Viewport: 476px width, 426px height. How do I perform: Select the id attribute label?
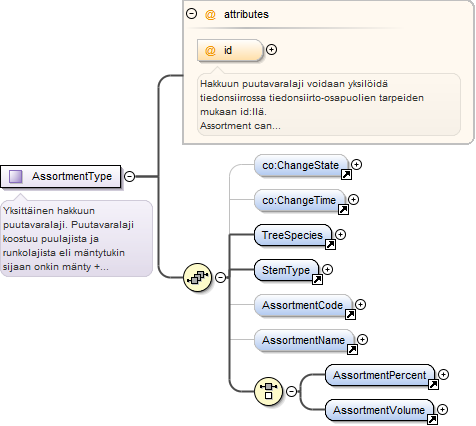(x=228, y=50)
